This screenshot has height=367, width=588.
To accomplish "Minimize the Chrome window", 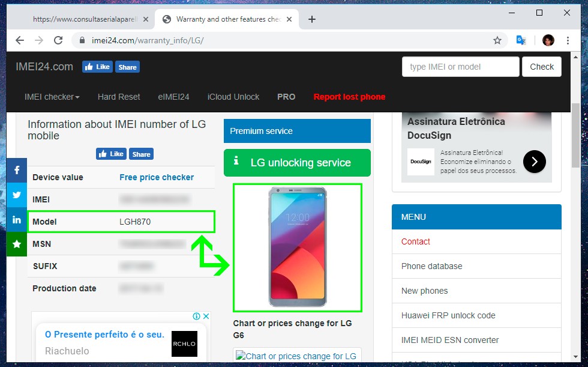I will tap(511, 13).
